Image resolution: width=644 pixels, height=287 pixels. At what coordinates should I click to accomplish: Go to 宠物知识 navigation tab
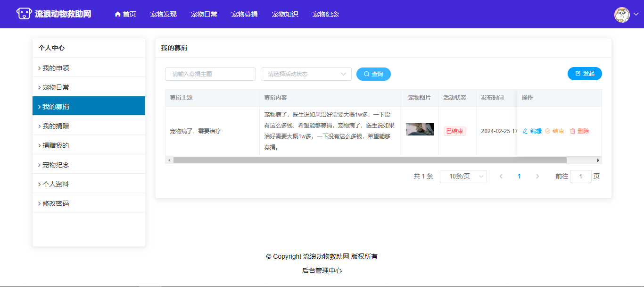tap(285, 14)
